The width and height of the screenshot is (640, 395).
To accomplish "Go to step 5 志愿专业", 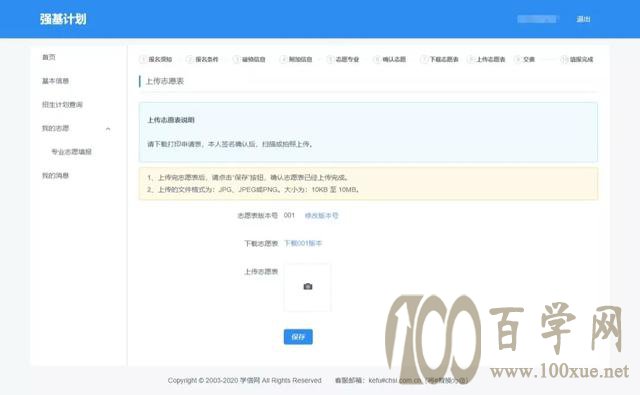I will 343,60.
